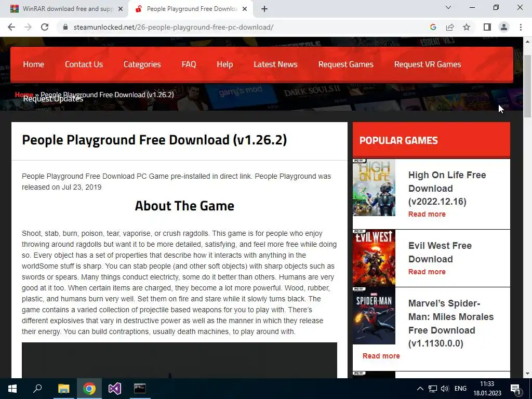The image size is (532, 399).
Task: Open Marvel's Spider-Man Miles Morales title
Action: pyautogui.click(x=450, y=323)
